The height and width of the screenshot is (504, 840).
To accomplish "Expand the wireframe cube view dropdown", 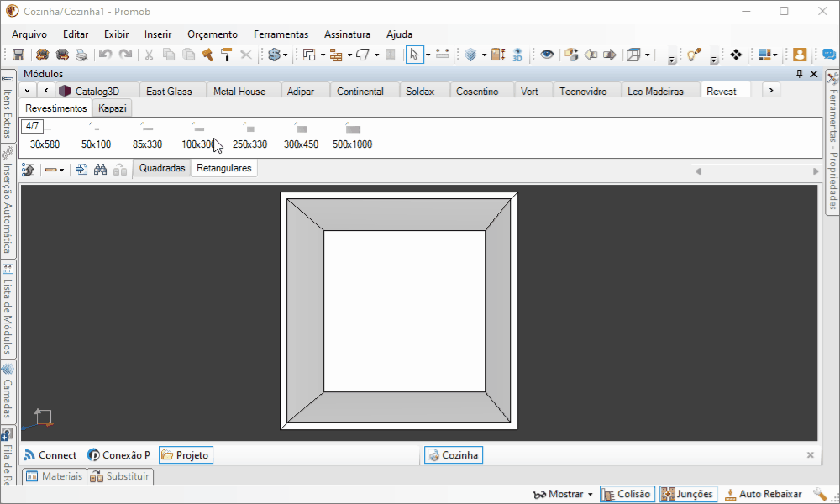I will [x=647, y=55].
